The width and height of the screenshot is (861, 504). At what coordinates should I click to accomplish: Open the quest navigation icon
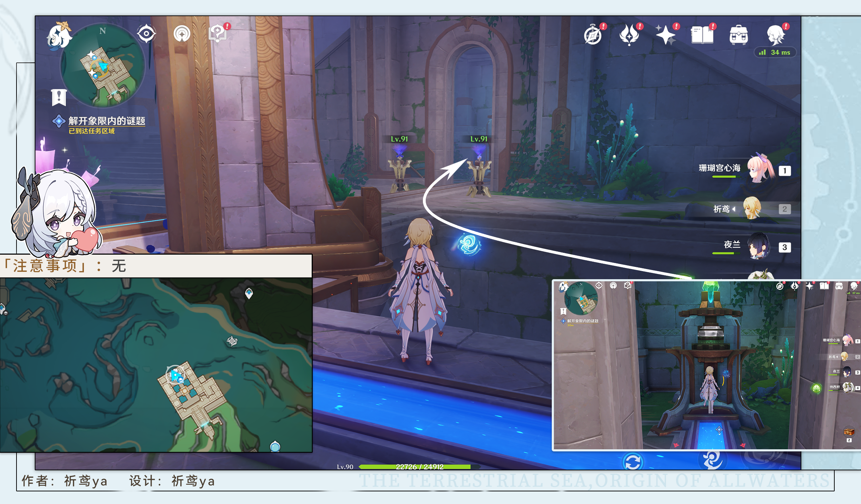(182, 34)
